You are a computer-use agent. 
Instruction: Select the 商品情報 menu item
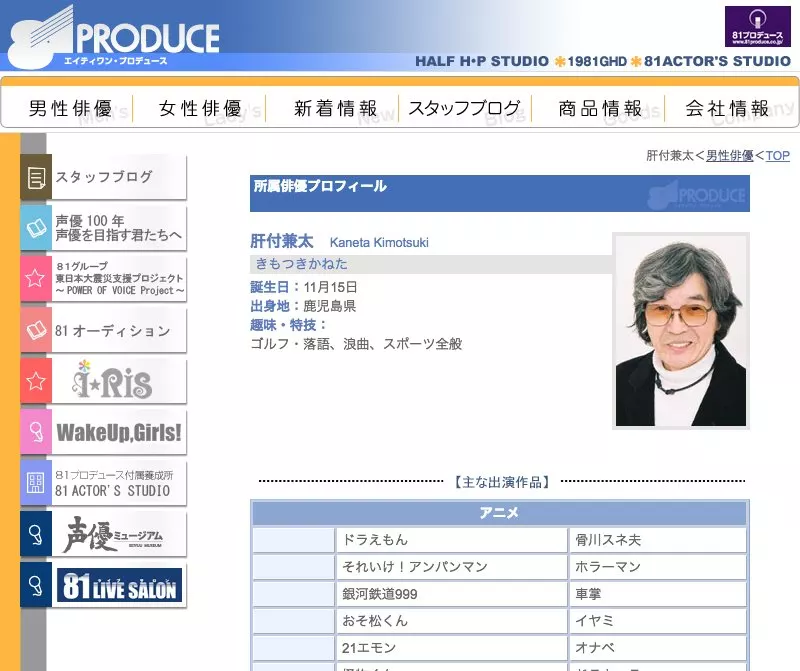tap(600, 108)
